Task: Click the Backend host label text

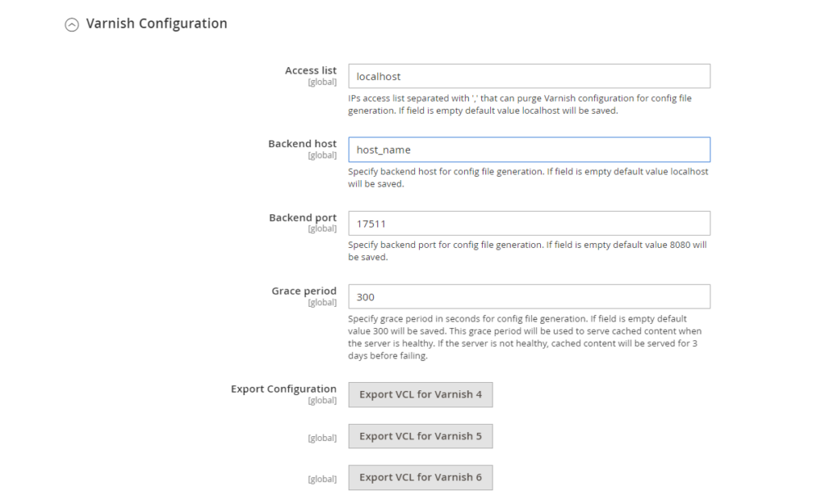Action: tap(302, 144)
